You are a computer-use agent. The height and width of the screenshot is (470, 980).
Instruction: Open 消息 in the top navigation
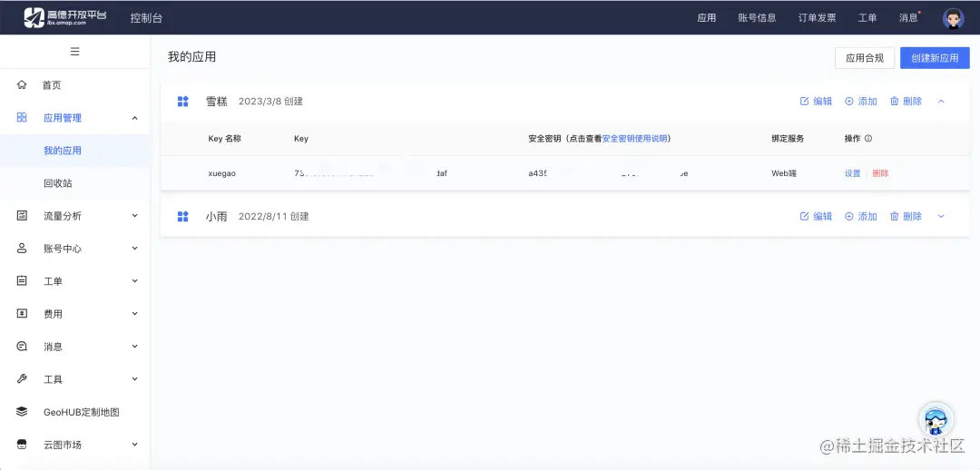coord(908,18)
